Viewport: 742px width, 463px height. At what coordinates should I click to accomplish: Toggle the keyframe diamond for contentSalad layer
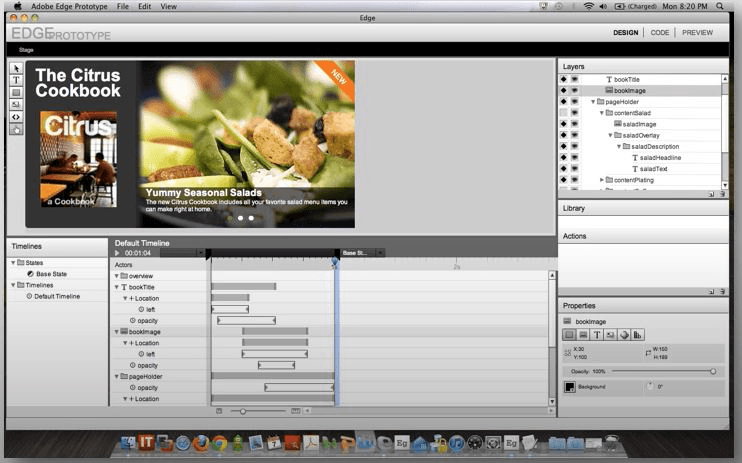[x=564, y=113]
